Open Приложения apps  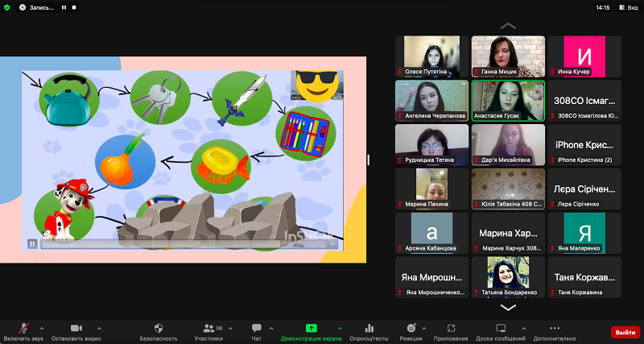tap(451, 332)
